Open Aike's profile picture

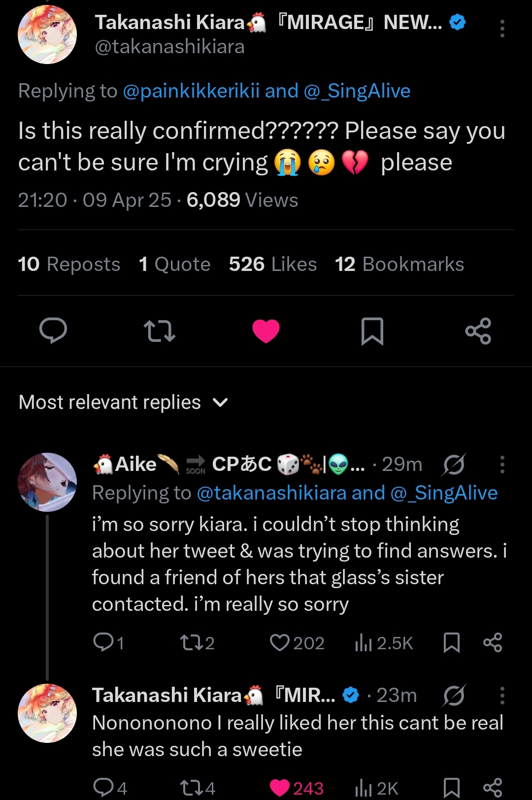tap(47, 482)
